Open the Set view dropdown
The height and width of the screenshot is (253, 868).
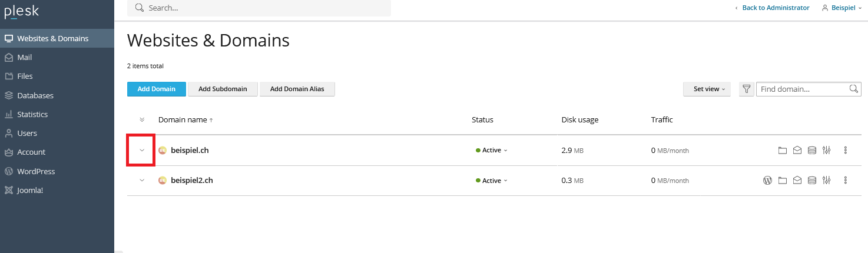pos(707,89)
